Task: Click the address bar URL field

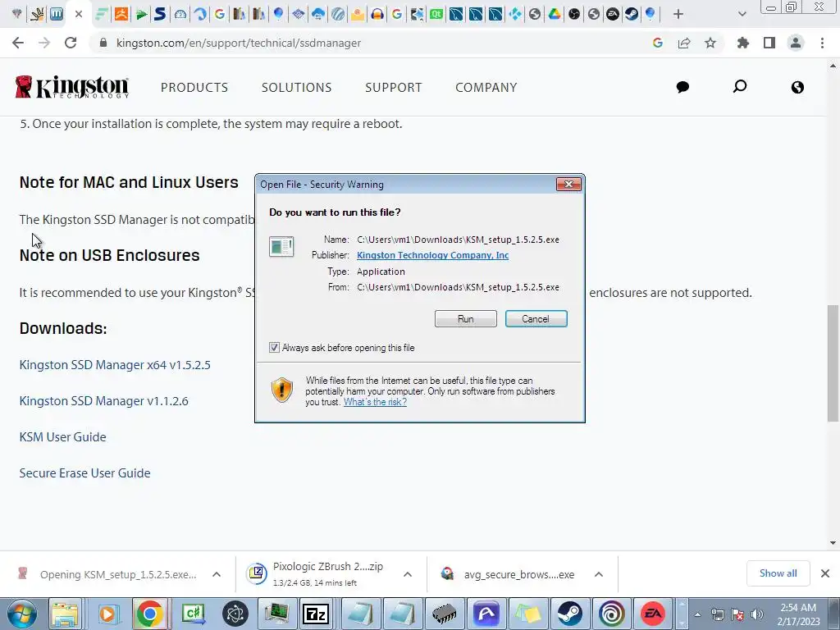Action: point(370,43)
